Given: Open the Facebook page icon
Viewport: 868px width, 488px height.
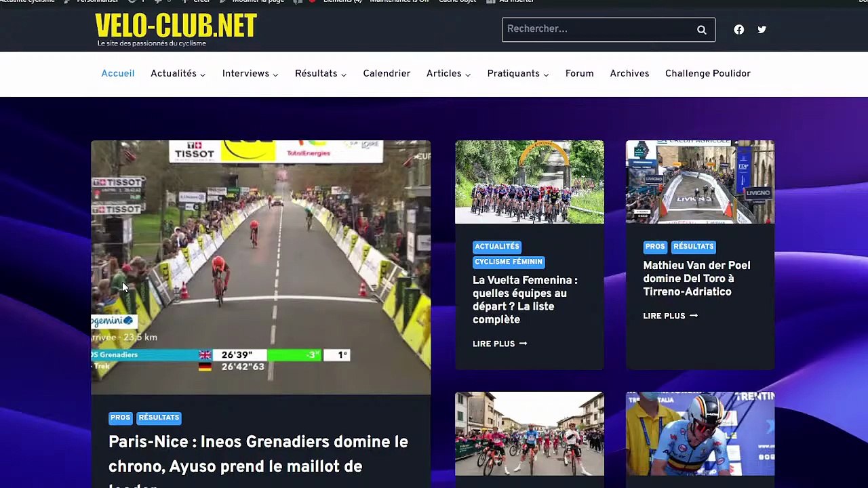Looking at the screenshot, I should click(739, 29).
